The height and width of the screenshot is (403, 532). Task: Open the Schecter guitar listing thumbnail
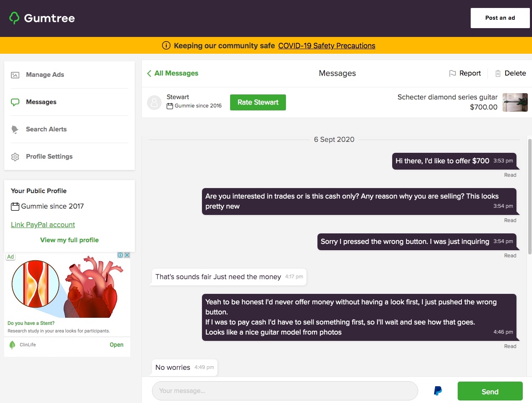tap(515, 102)
